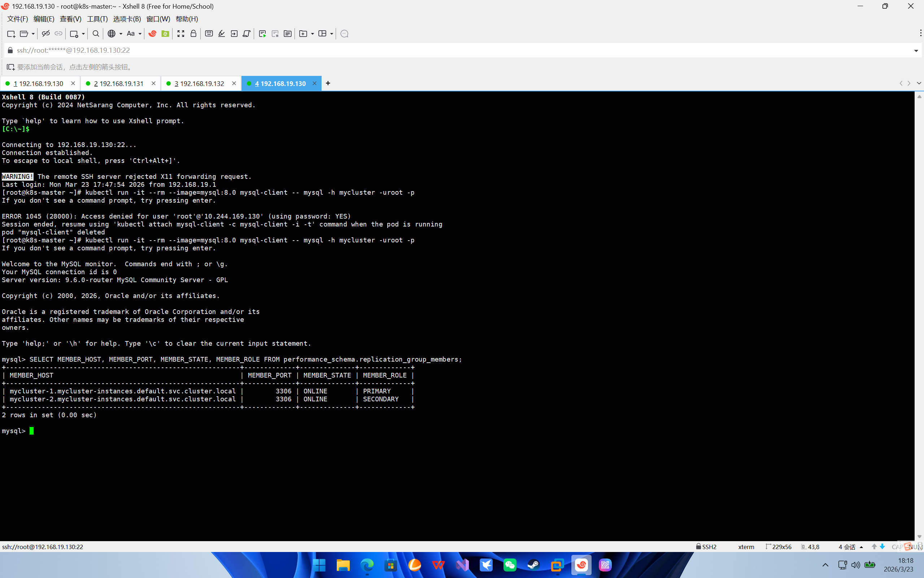Add a new tab with plus button

pos(328,83)
